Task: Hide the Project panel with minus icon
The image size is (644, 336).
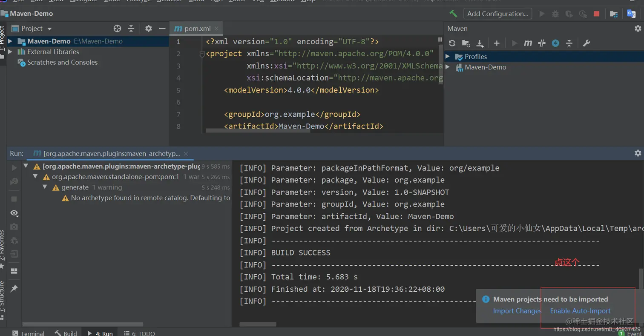Action: coord(162,29)
